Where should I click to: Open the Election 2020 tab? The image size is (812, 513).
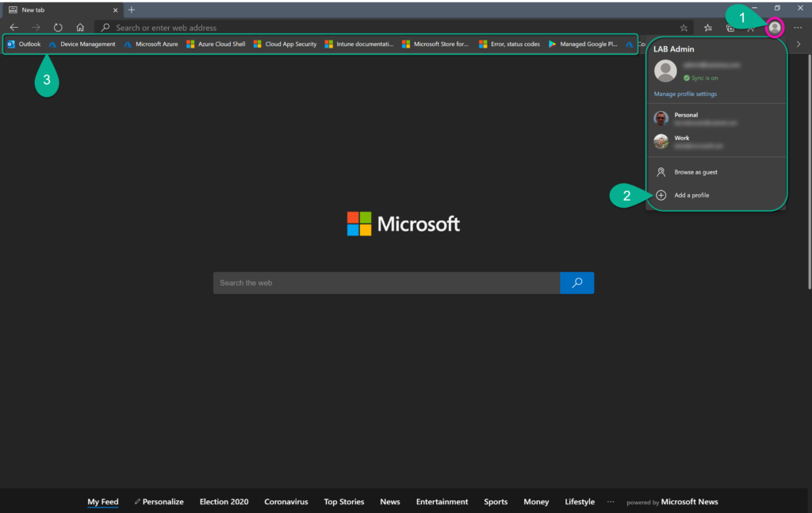(224, 502)
